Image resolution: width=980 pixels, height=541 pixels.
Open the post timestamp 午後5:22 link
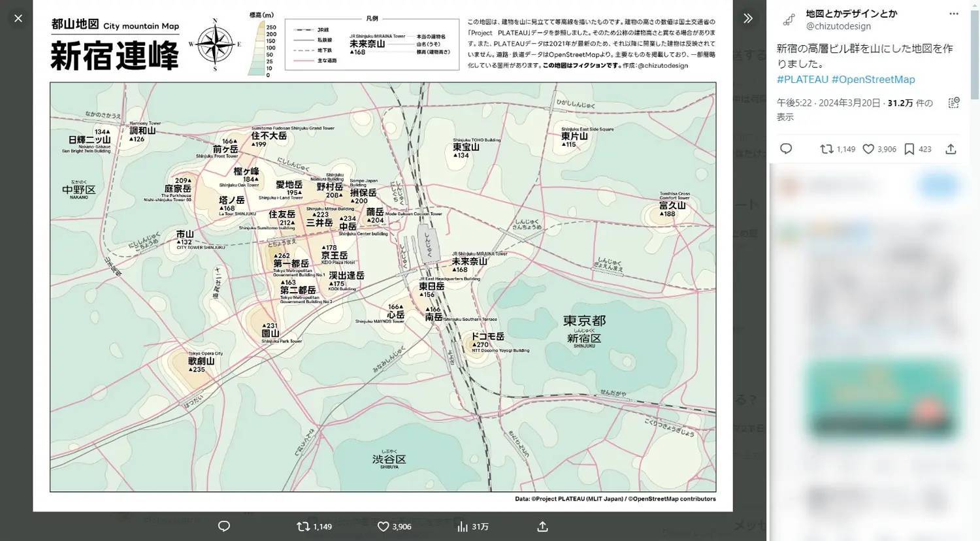click(x=828, y=103)
